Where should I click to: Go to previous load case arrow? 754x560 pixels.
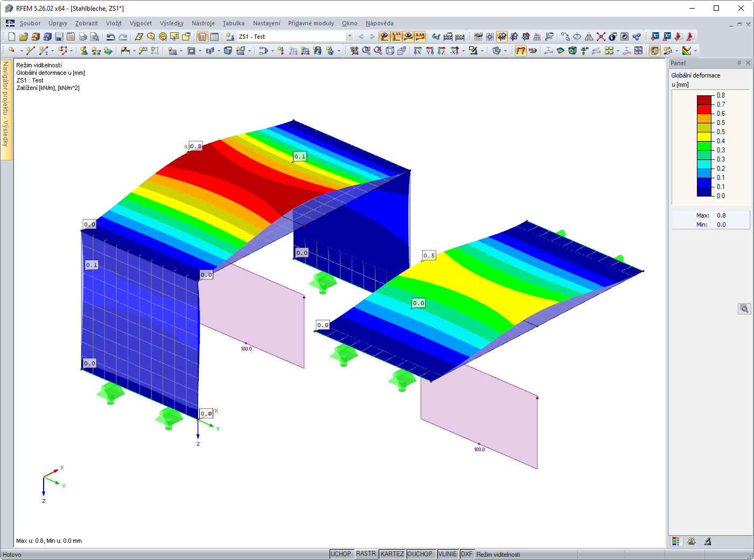[x=361, y=37]
